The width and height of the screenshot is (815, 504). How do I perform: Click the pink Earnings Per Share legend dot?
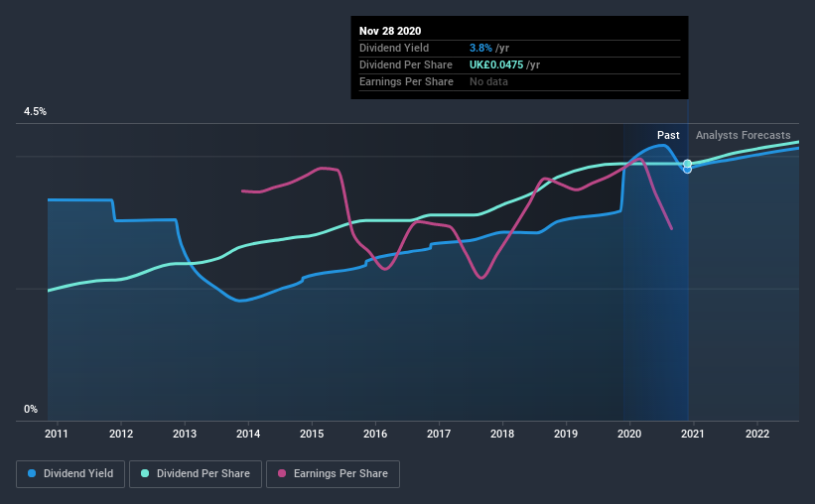[282, 473]
